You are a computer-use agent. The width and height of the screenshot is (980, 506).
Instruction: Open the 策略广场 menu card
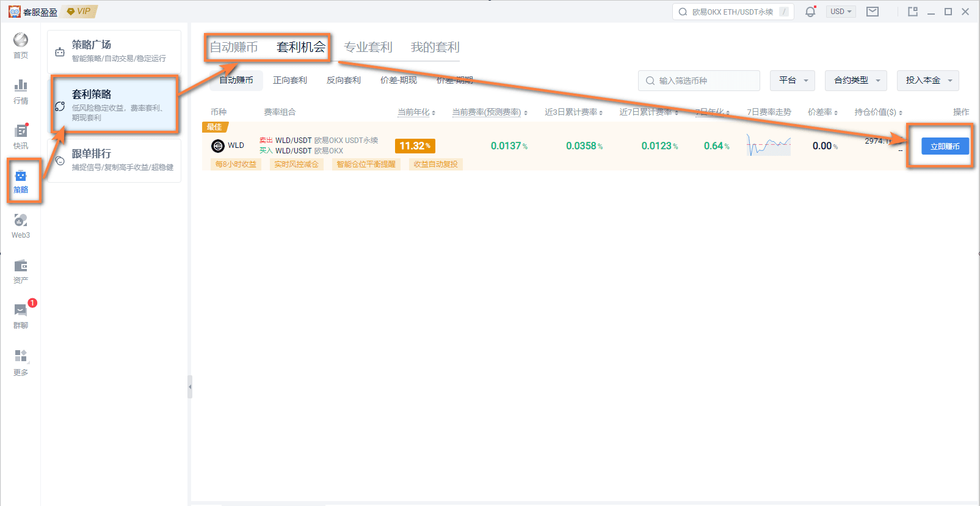point(114,52)
